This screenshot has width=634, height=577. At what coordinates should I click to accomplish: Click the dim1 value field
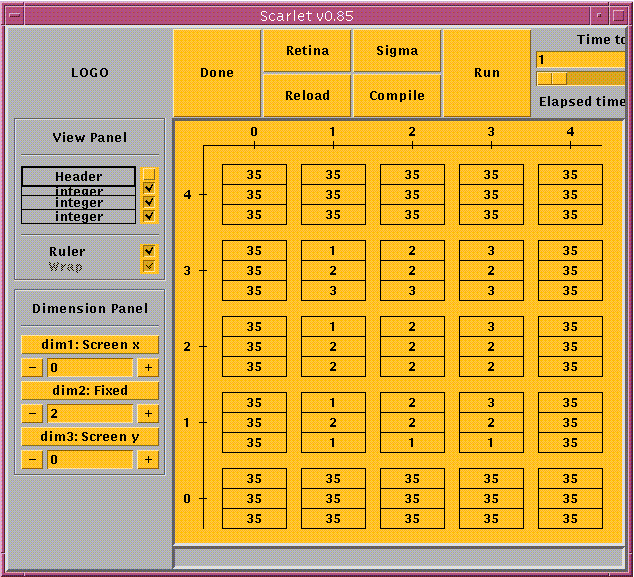(x=90, y=368)
